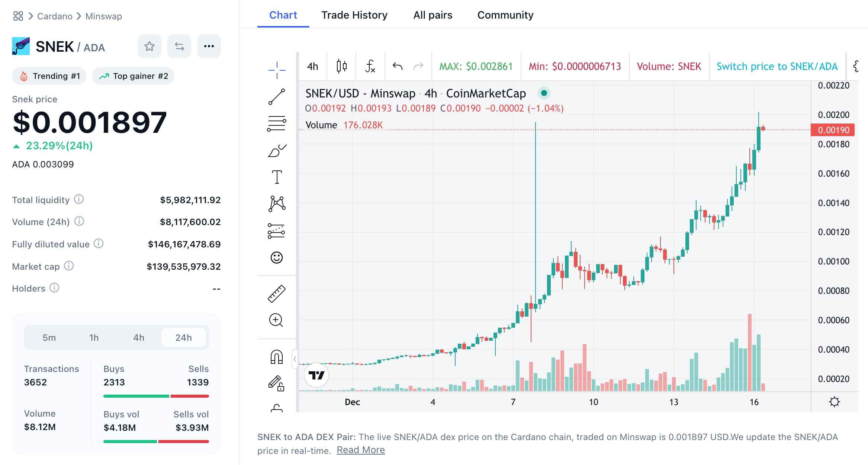Click the partially visible bottom drawing tool icon
Screen dimensions: 868x465
coord(277,408)
